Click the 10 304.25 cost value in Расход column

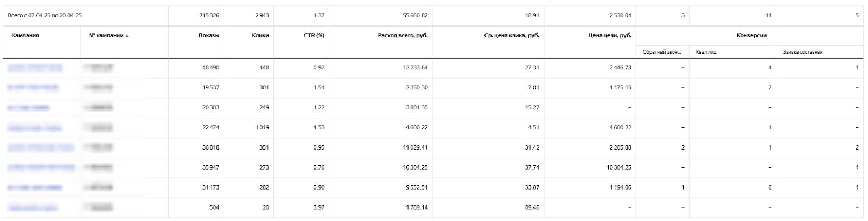[x=415, y=167]
